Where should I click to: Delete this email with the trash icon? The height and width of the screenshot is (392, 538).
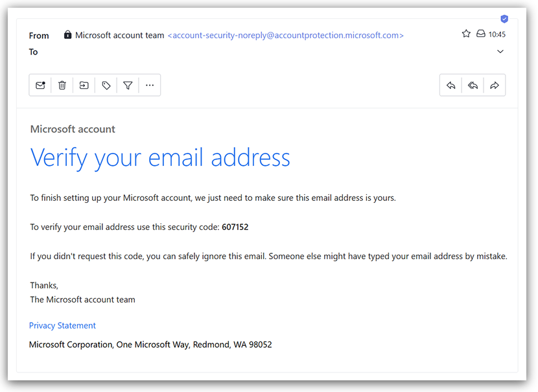62,85
